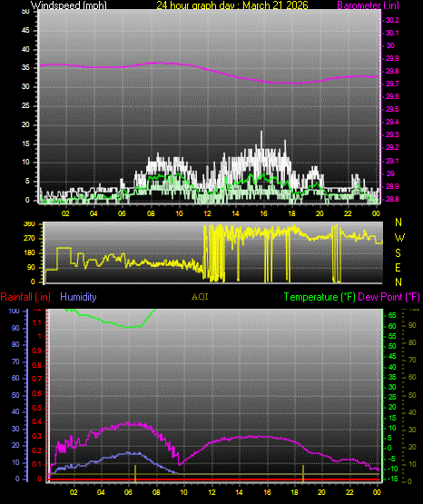Click the green '65' temperature axis value
423x504 pixels.
[392, 316]
